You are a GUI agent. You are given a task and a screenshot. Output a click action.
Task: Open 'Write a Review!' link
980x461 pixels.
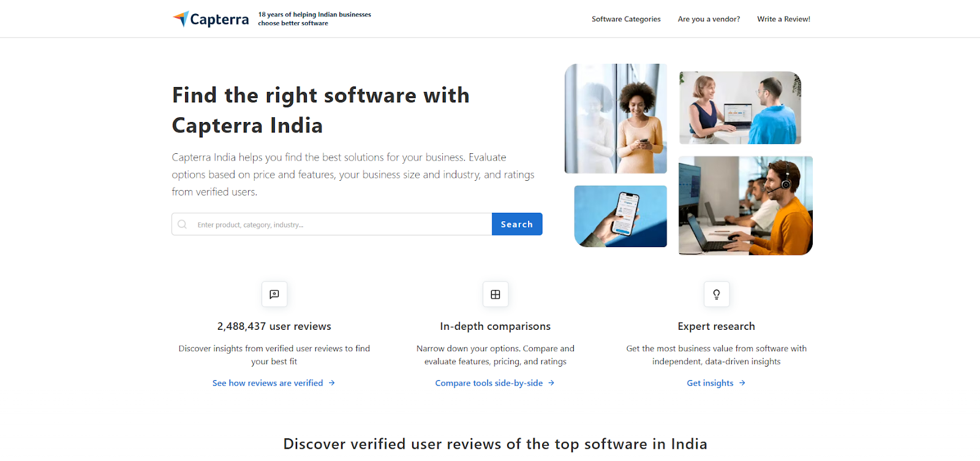pos(783,19)
